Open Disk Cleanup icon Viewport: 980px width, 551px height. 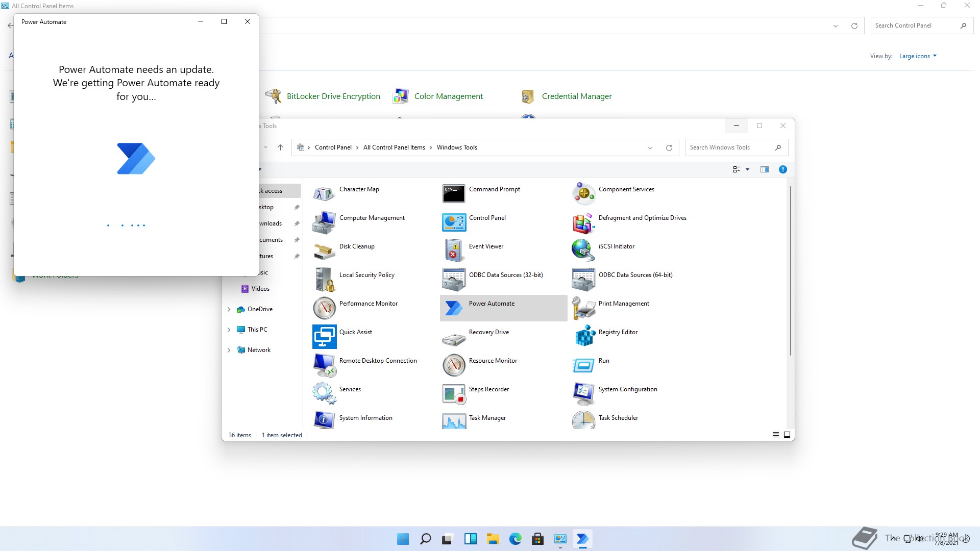click(324, 251)
